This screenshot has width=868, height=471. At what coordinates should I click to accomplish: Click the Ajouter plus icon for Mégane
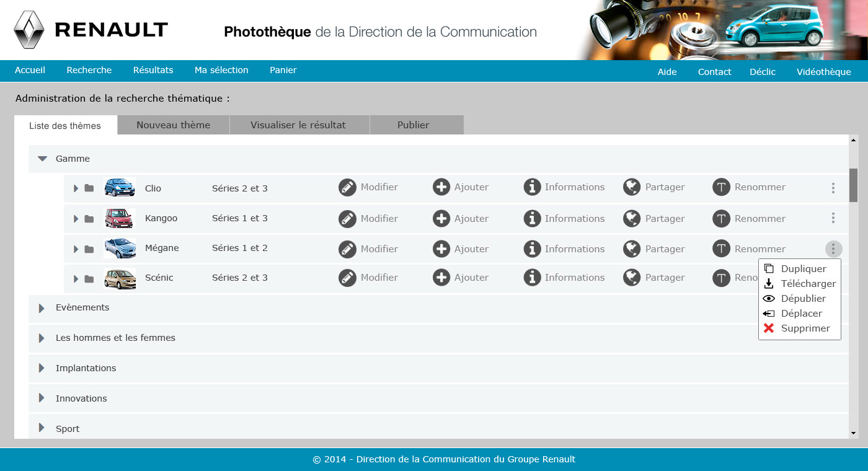click(441, 249)
